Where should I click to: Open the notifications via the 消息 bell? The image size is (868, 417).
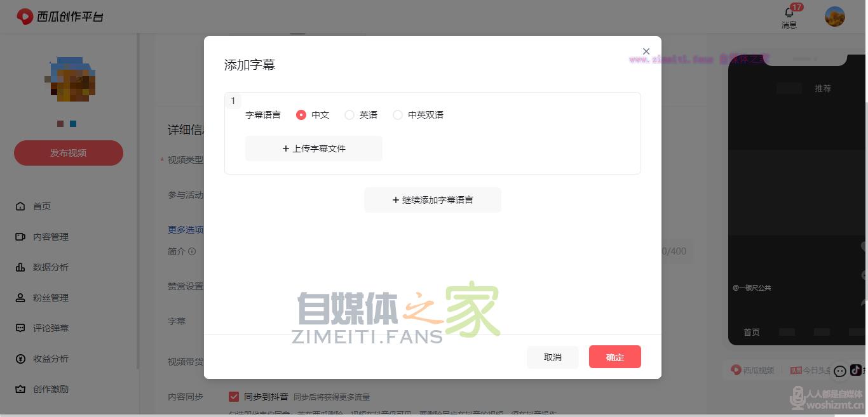click(789, 17)
